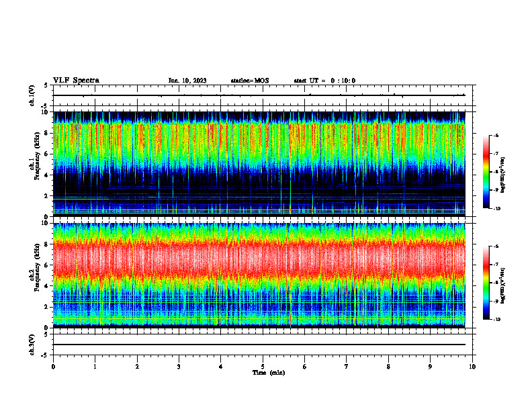
Task: Click time axis tick label "0"
Action: (x=53, y=367)
